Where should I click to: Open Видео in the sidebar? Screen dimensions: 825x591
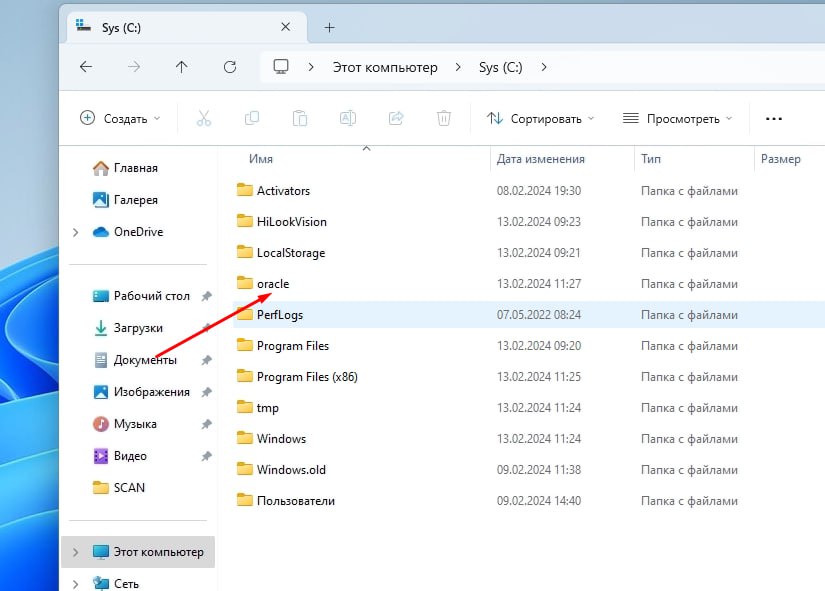coord(120,456)
